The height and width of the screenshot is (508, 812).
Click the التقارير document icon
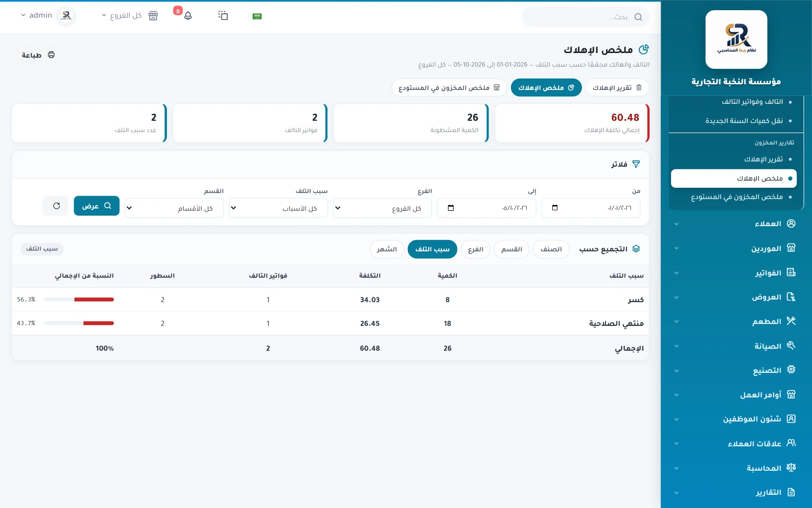click(x=791, y=492)
